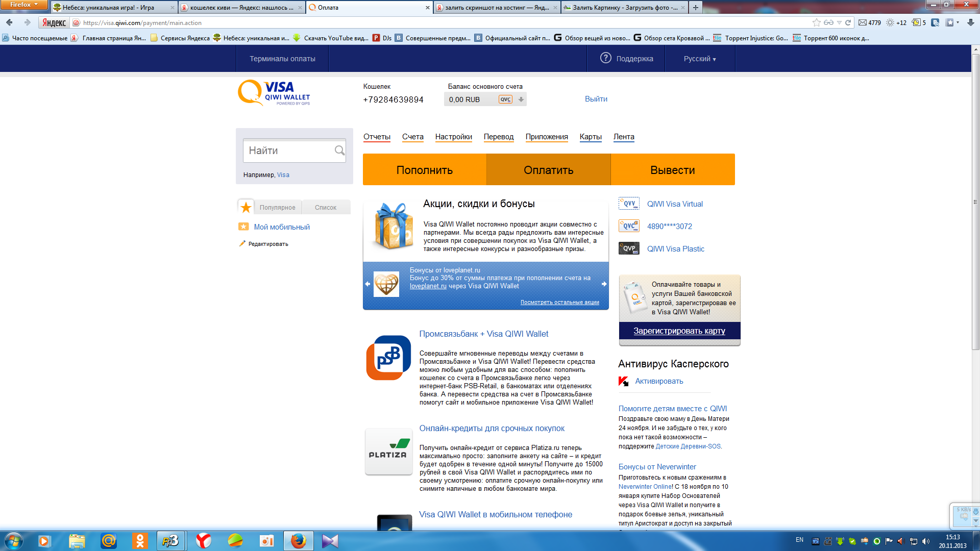Switch to кошелек киви Яндекс tab

[x=241, y=8]
